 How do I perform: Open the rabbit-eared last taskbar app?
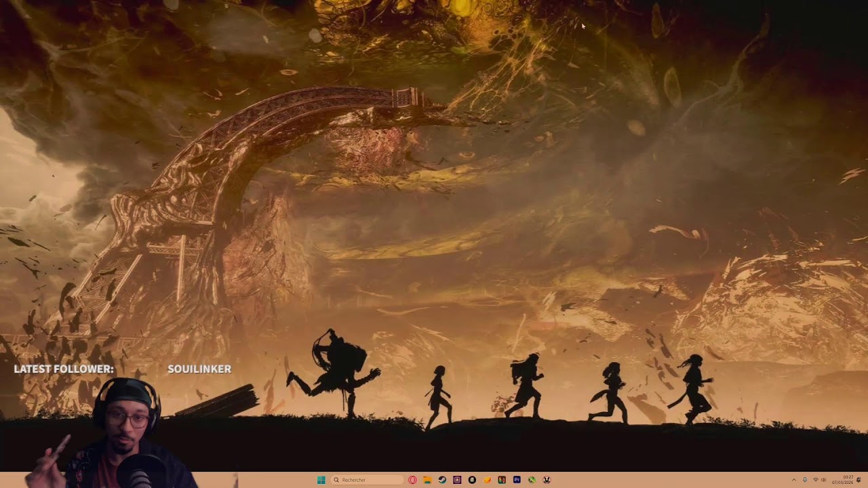[547, 480]
